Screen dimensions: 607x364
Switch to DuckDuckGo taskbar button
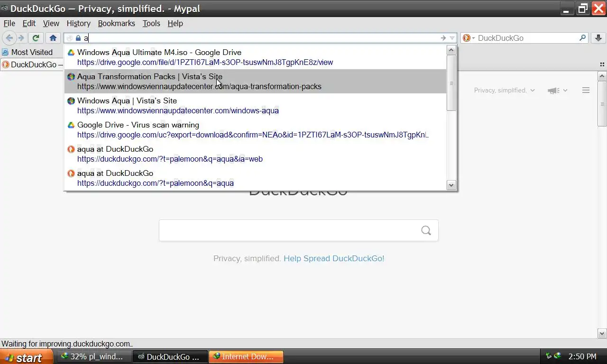170,356
